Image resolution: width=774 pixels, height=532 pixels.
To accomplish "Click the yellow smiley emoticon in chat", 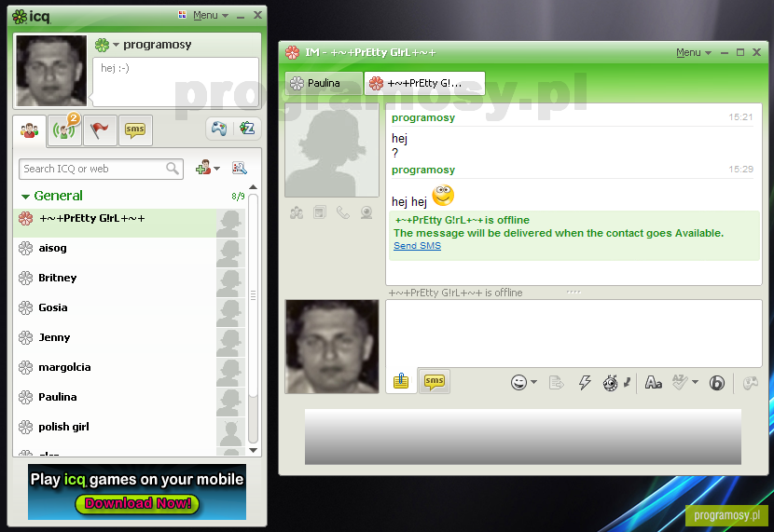I will (443, 196).
